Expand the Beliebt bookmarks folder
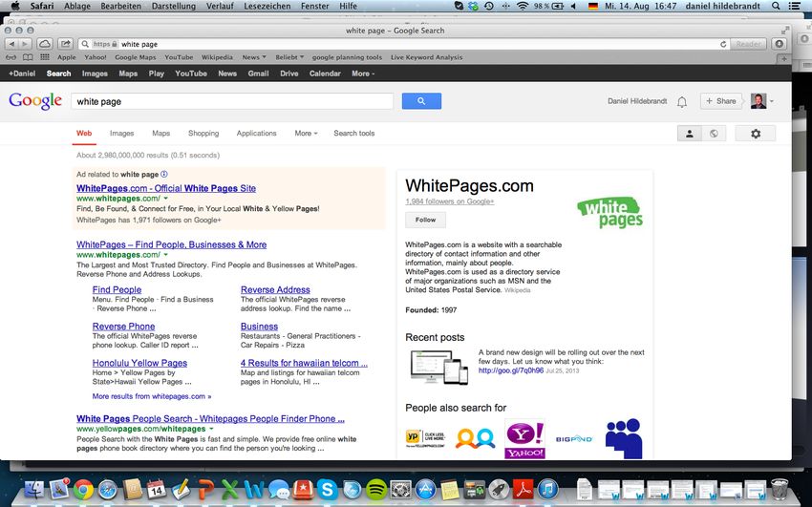This screenshot has width=812, height=507. pyautogui.click(x=289, y=57)
